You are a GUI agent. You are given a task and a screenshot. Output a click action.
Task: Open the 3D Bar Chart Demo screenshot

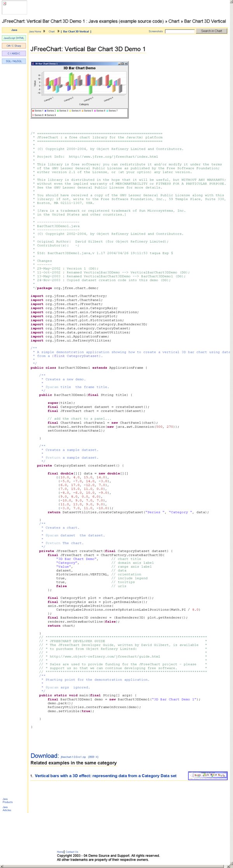coord(80,90)
